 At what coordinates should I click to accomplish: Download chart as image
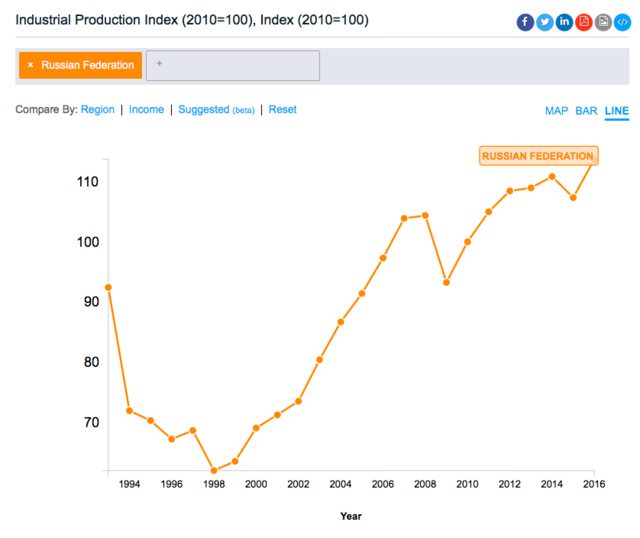[x=603, y=22]
